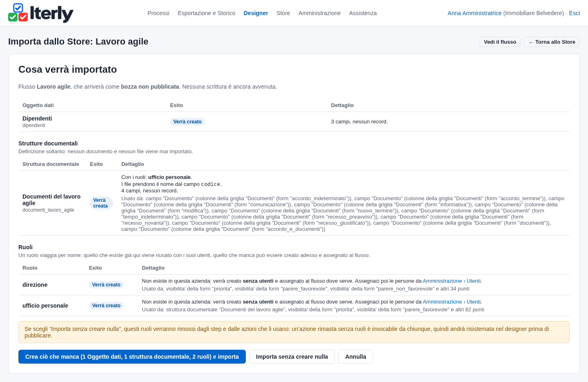Image resolution: width=588 pixels, height=382 pixels.
Task: Click the Verrà creata badge for Documenti del lavoro agile
Action: point(101,203)
